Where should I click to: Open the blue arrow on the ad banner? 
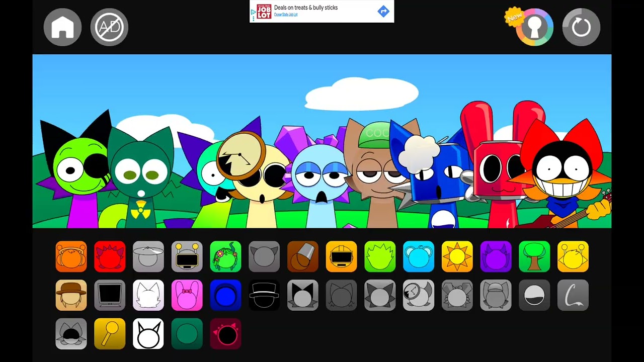pyautogui.click(x=383, y=11)
